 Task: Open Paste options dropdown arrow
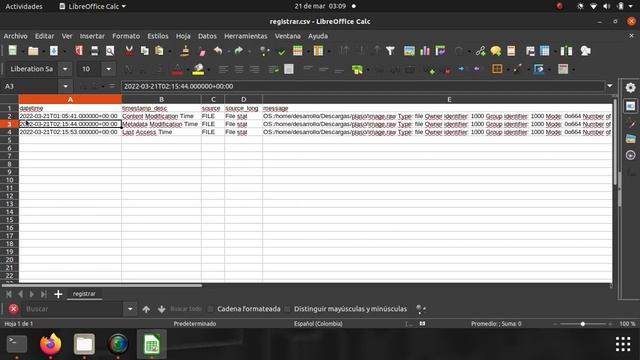coord(169,51)
